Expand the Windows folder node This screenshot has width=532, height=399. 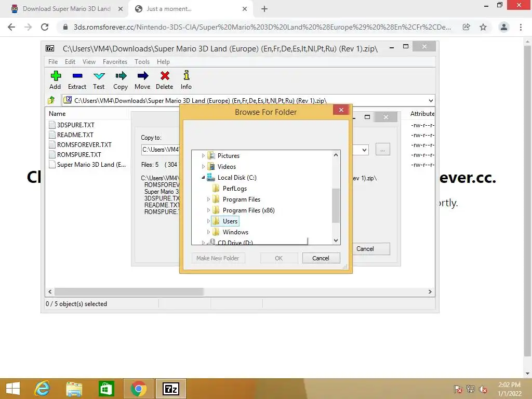pyautogui.click(x=208, y=232)
